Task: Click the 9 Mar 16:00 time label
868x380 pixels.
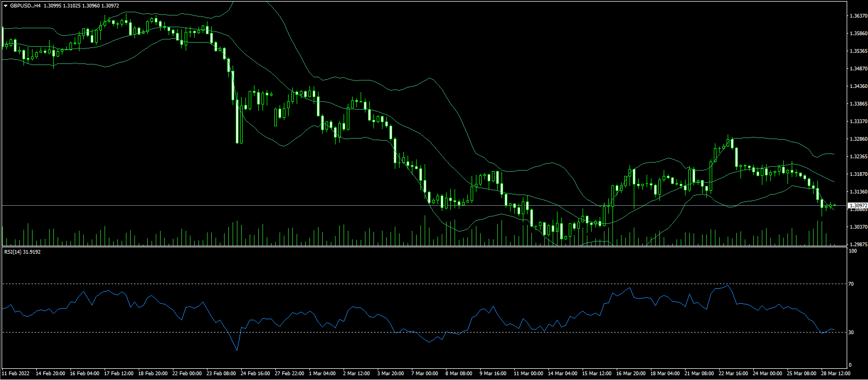Action: coord(493,374)
